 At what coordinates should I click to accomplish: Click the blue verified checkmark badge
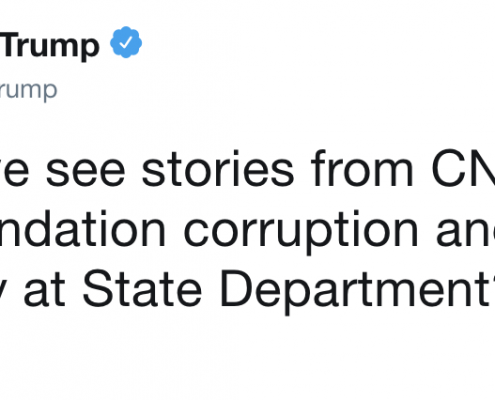coord(126,42)
